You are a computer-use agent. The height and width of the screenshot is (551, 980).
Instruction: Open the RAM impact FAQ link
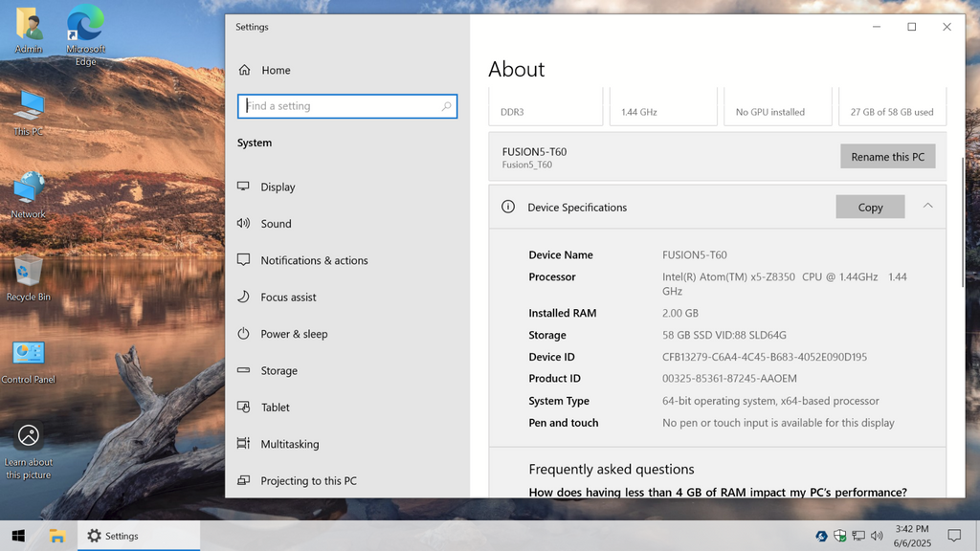click(718, 493)
